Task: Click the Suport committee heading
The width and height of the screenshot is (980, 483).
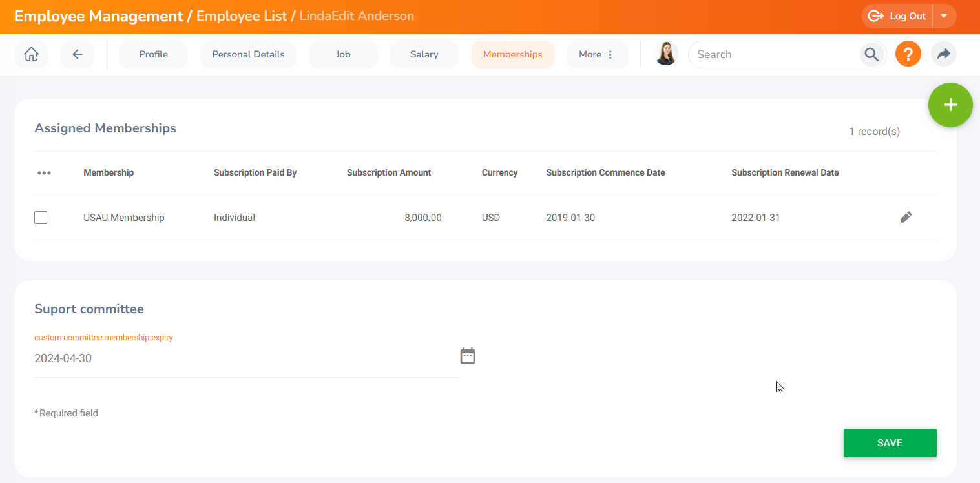Action: 89,309
